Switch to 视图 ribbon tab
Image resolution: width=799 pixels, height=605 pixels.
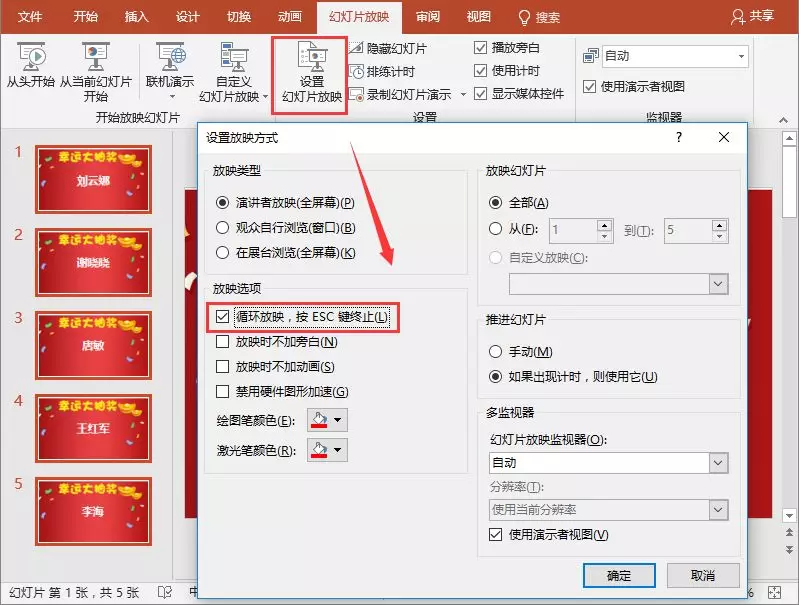click(478, 17)
